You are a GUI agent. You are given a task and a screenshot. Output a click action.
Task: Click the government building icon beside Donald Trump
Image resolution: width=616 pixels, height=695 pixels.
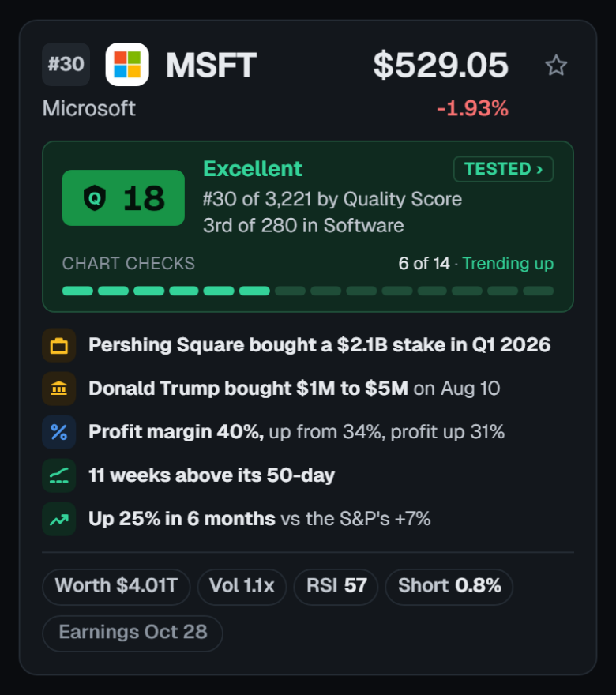click(x=59, y=389)
